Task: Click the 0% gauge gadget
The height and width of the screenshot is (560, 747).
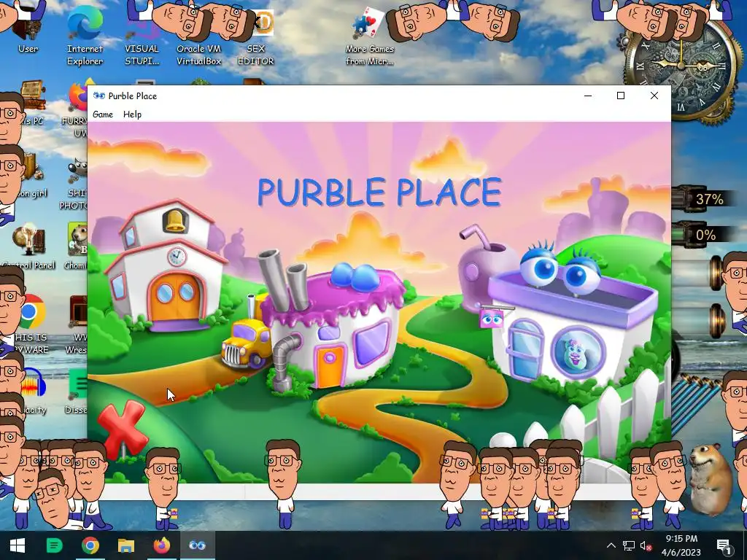Action: coord(703,235)
